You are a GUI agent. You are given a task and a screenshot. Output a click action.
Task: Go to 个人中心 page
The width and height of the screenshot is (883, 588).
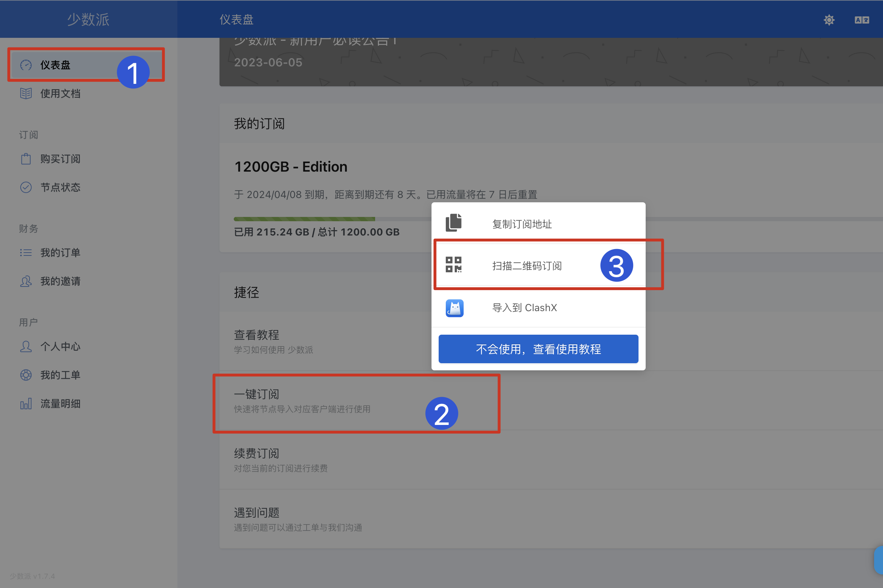tap(60, 346)
